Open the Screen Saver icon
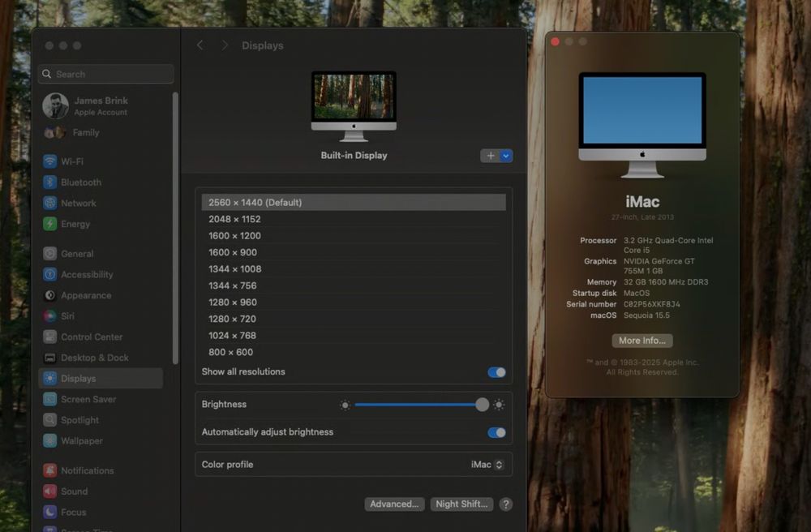The height and width of the screenshot is (532, 811). 49,399
